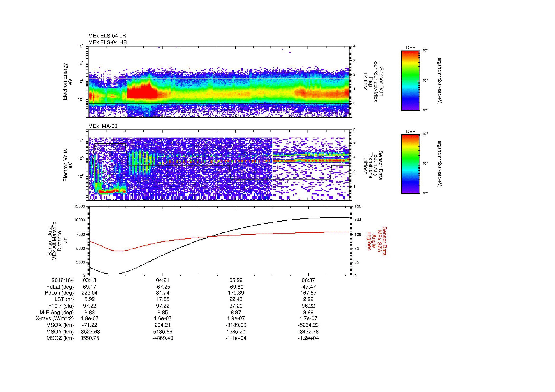Screen dimensions: 555x392
Task: Click the '2016/164' date label
Action: coord(63,280)
